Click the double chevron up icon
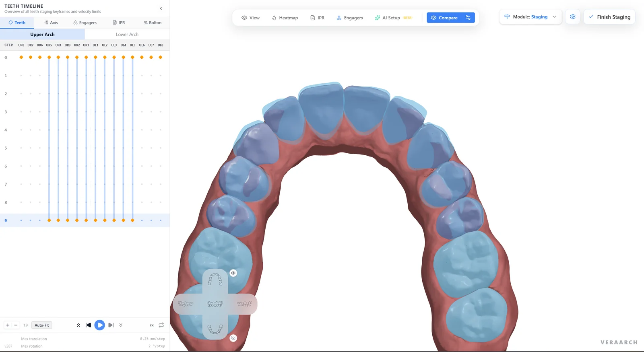Screen dimensions: 644x352 78,325
